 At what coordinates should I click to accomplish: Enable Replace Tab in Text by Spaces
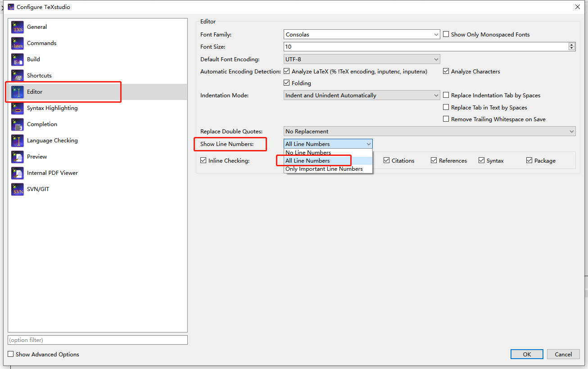click(446, 107)
